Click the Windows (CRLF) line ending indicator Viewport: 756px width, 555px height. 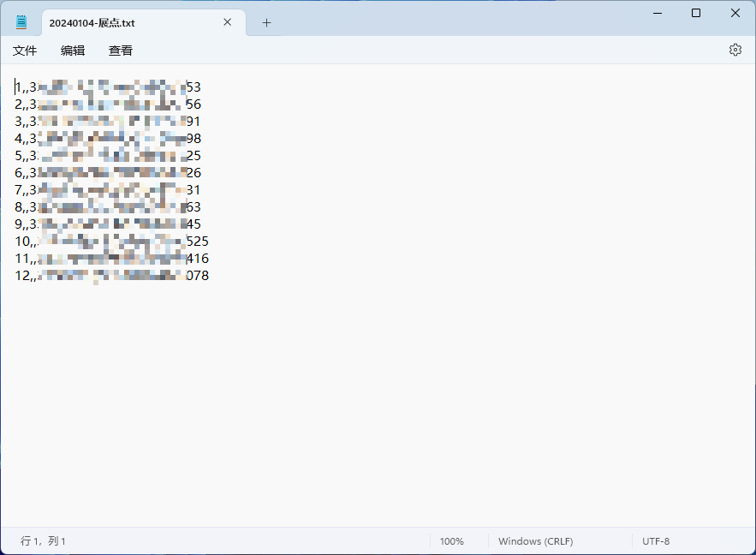536,541
